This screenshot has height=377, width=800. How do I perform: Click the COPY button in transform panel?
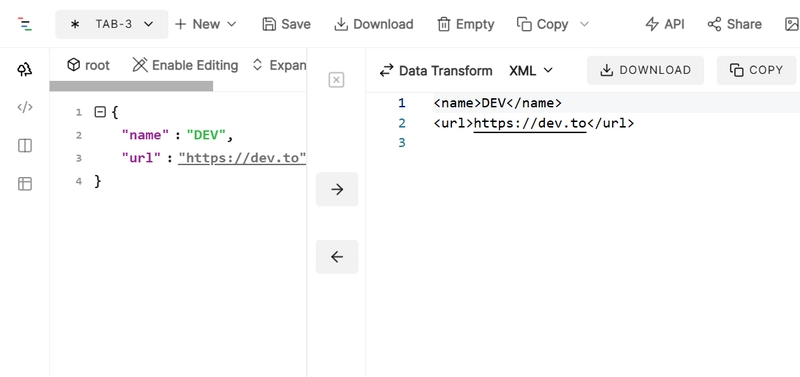coord(756,70)
